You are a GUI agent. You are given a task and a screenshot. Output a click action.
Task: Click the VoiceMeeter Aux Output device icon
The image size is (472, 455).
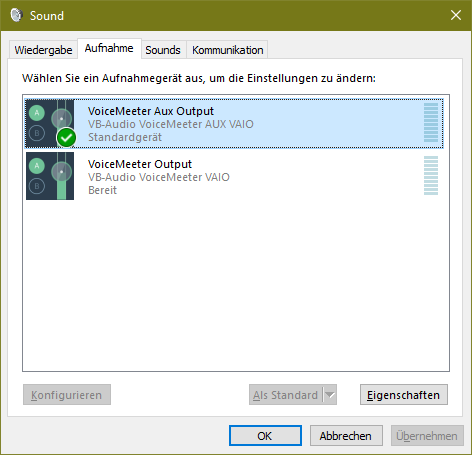(50, 123)
